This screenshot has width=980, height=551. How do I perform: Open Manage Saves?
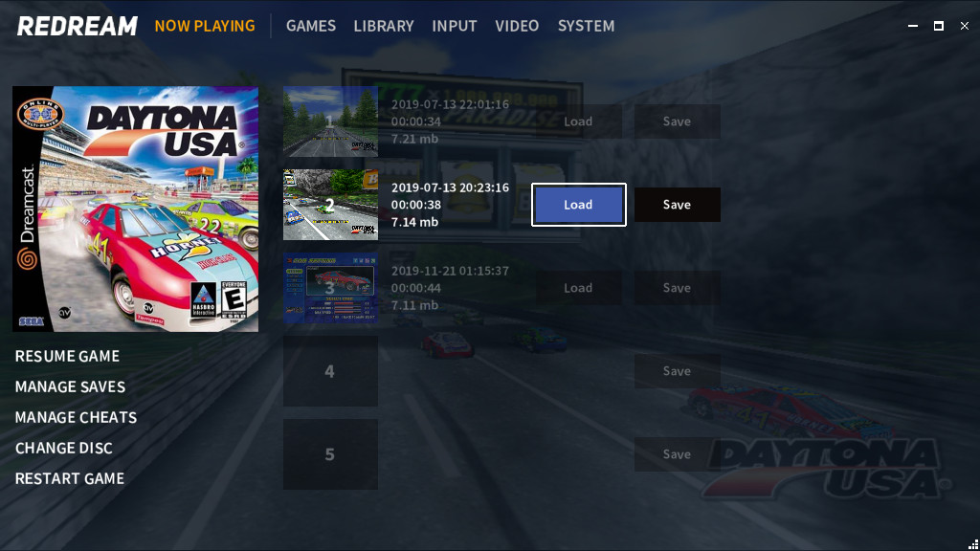click(70, 386)
